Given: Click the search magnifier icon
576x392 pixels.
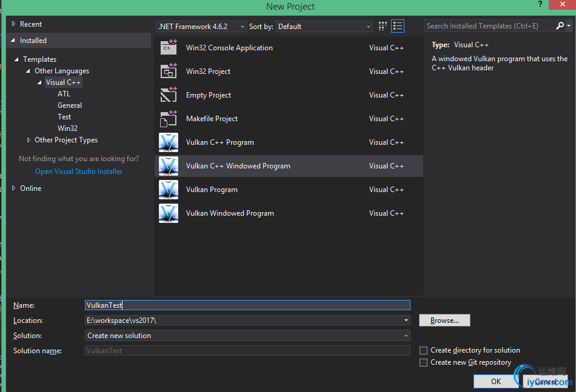Looking at the screenshot, I should (x=560, y=25).
